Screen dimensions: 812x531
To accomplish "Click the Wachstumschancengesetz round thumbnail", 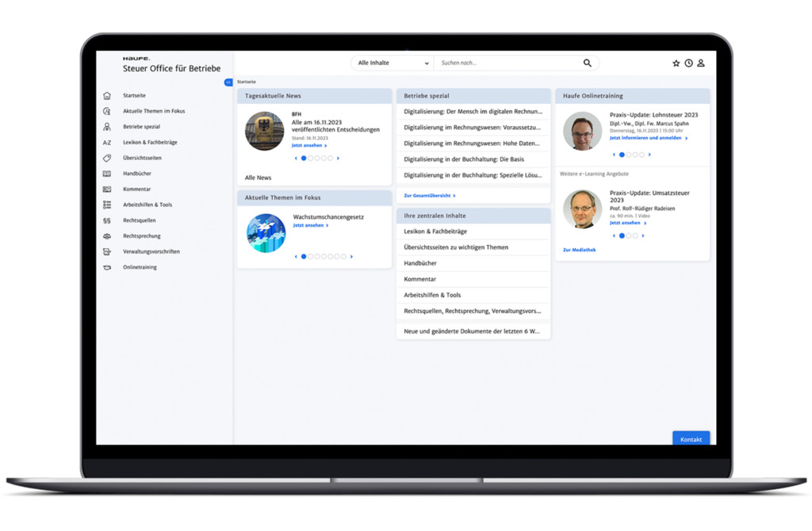I will coord(266,234).
